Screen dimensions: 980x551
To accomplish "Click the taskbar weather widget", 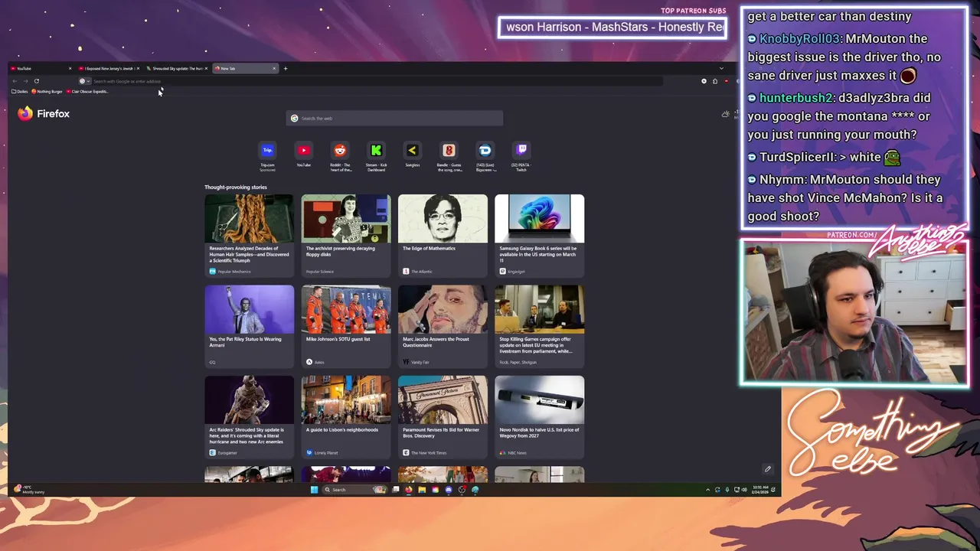I will tap(29, 490).
